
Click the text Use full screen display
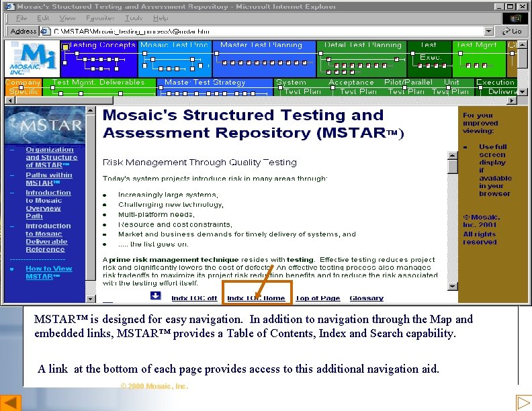coord(494,170)
